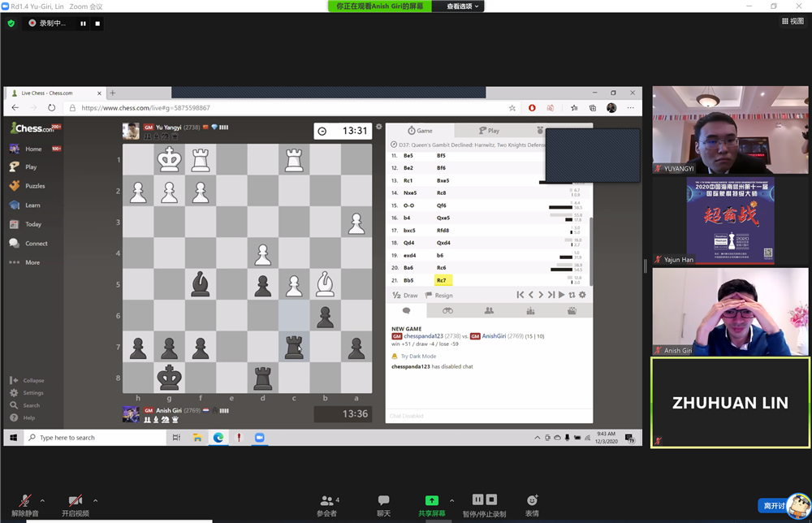Open audio options caret beside mute
812x523 pixels.
click(x=42, y=501)
